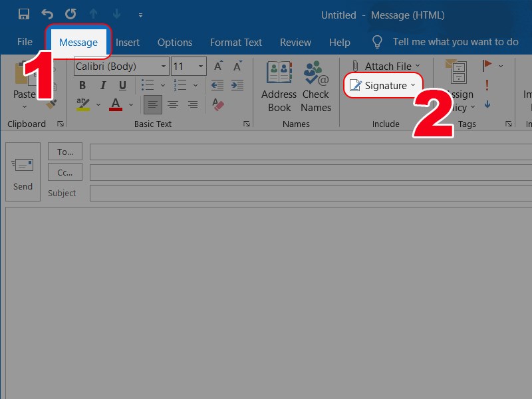Viewport: 532px width, 399px height.
Task: Open numbering style dropdown arrow
Action: pos(196,86)
